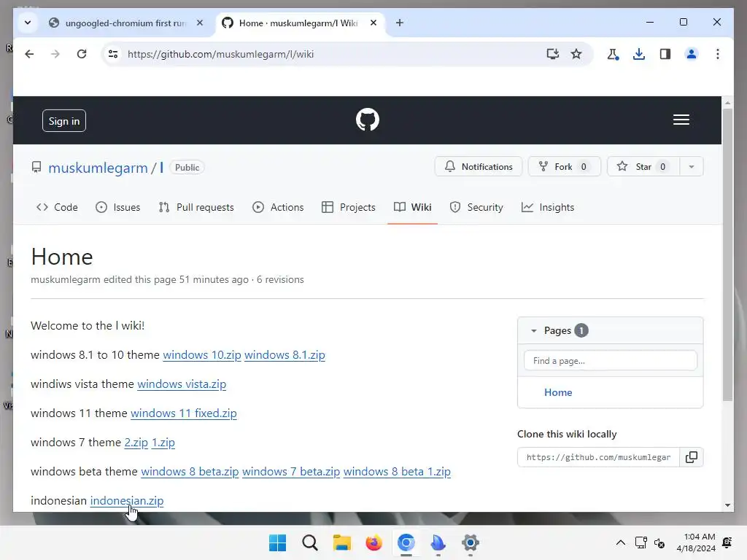Open the repository name l link

(x=161, y=168)
